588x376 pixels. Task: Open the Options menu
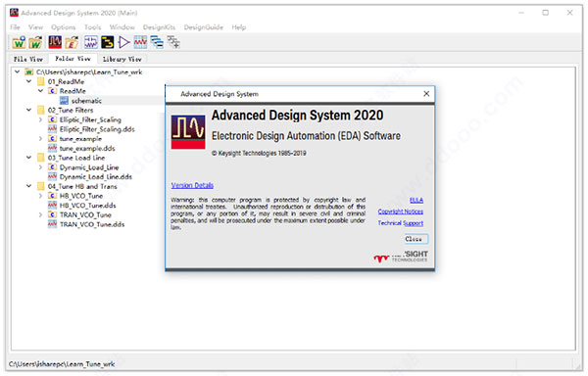(x=64, y=27)
